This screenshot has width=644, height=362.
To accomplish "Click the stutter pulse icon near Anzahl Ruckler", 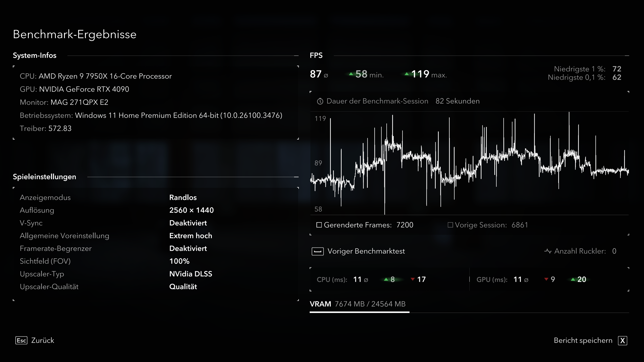I will click(x=548, y=251).
